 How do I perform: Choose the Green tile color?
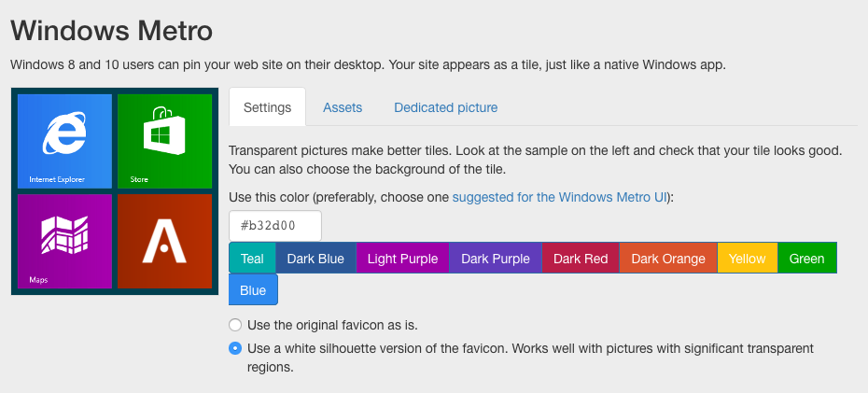point(807,259)
